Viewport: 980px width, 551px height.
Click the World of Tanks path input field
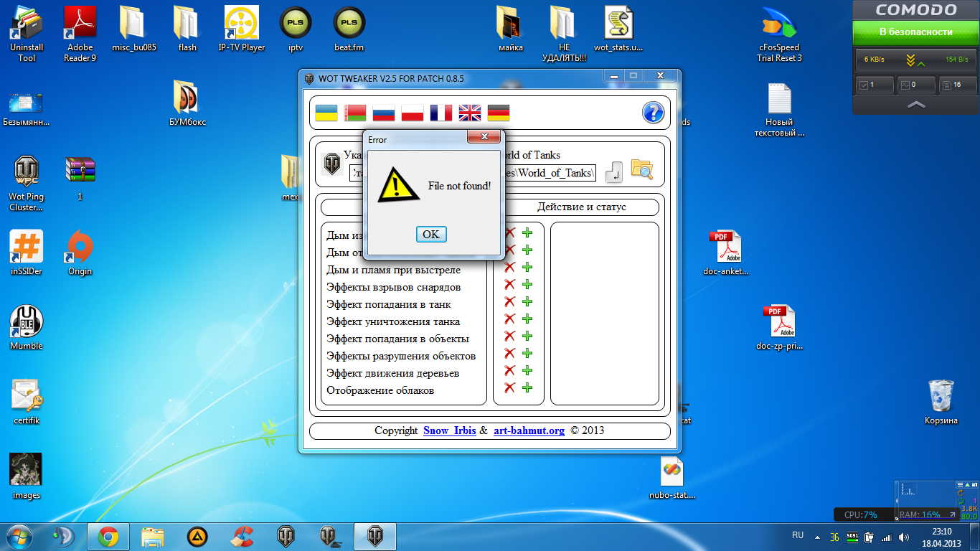pos(473,173)
